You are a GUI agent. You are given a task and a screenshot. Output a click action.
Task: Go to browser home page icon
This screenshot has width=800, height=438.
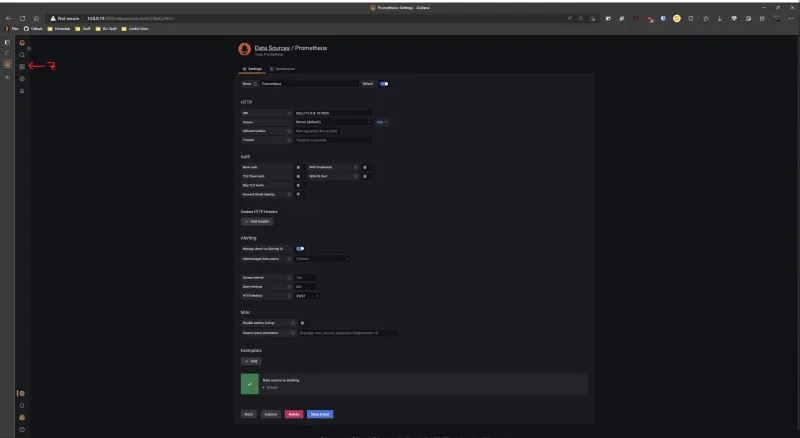click(x=36, y=18)
